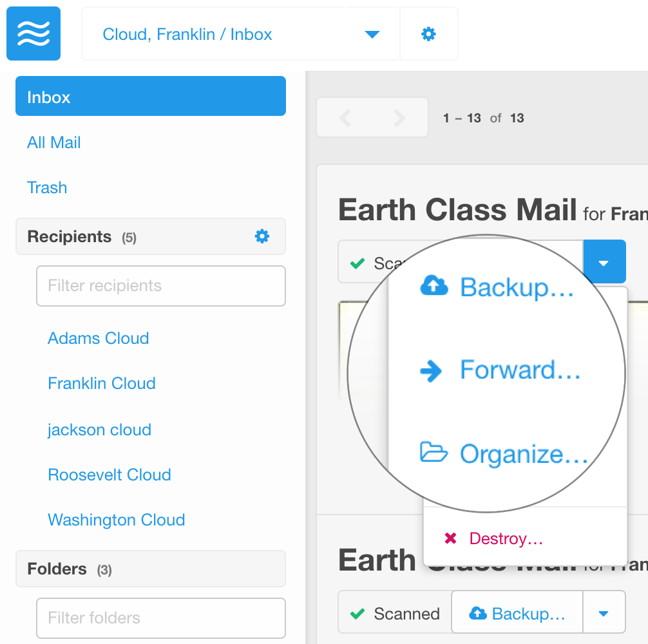
Task: Open the Cloud, Franklin / Inbox account dropdown
Action: (x=240, y=34)
